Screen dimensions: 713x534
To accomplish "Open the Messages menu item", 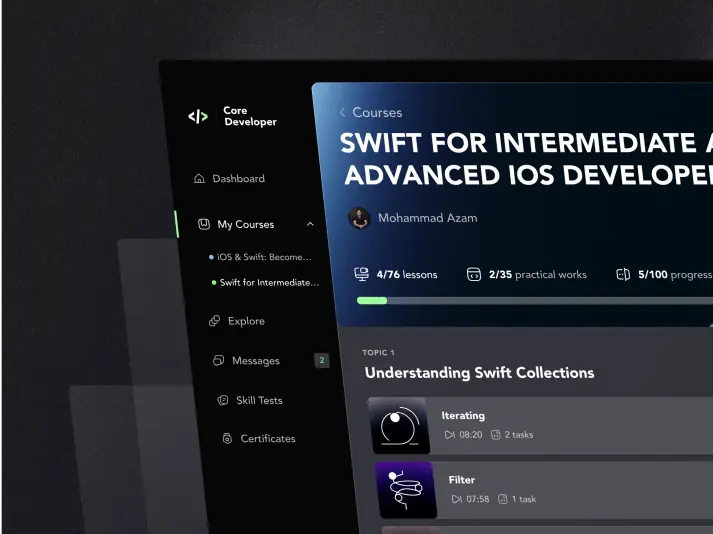I will (256, 361).
